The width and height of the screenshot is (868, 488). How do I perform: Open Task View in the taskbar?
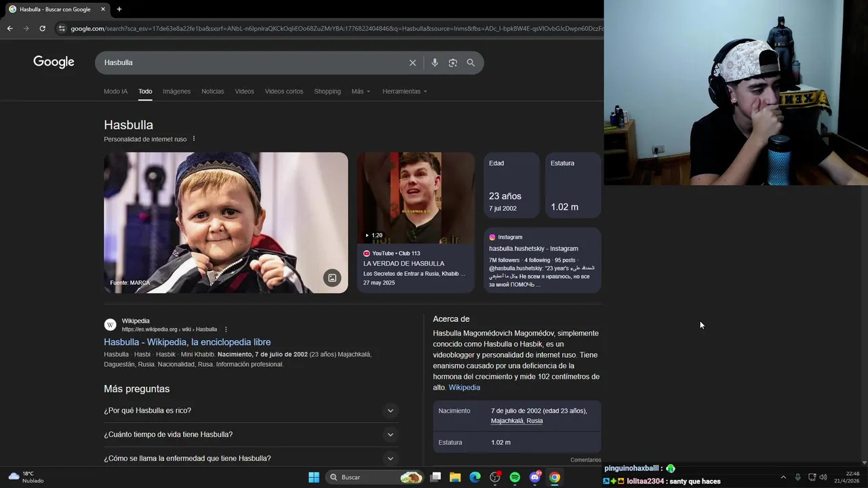(x=436, y=477)
